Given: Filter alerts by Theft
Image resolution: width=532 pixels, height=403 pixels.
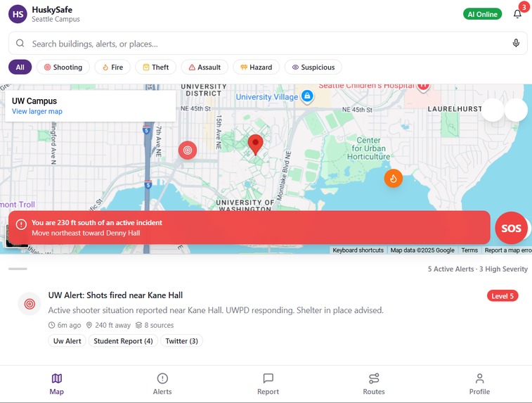Looking at the screenshot, I should coord(156,68).
